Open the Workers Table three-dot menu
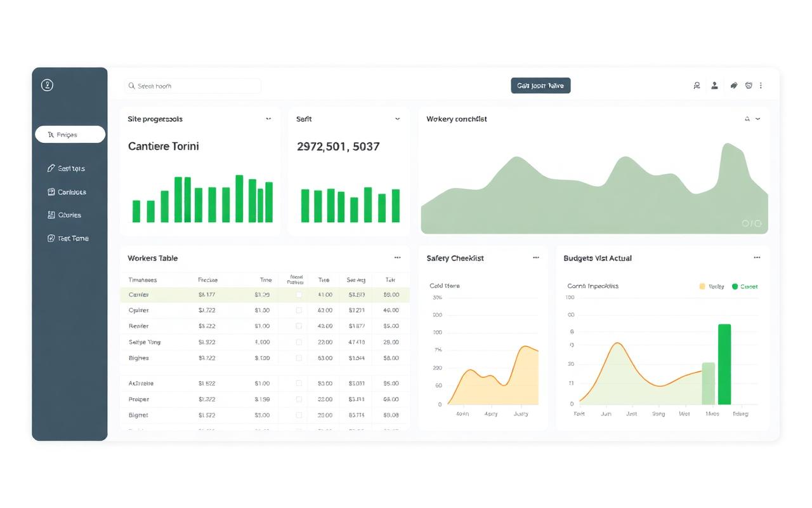Screen dimensions: 812x508 (x=397, y=258)
